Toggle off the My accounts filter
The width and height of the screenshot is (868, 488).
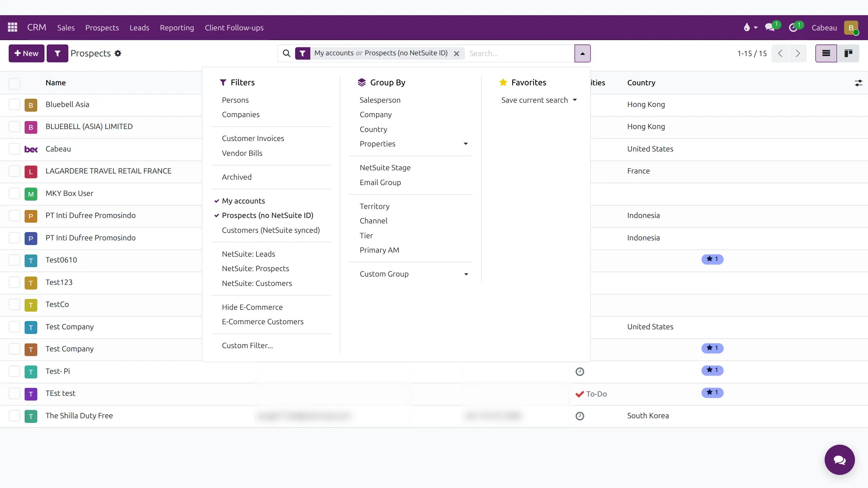coord(243,201)
